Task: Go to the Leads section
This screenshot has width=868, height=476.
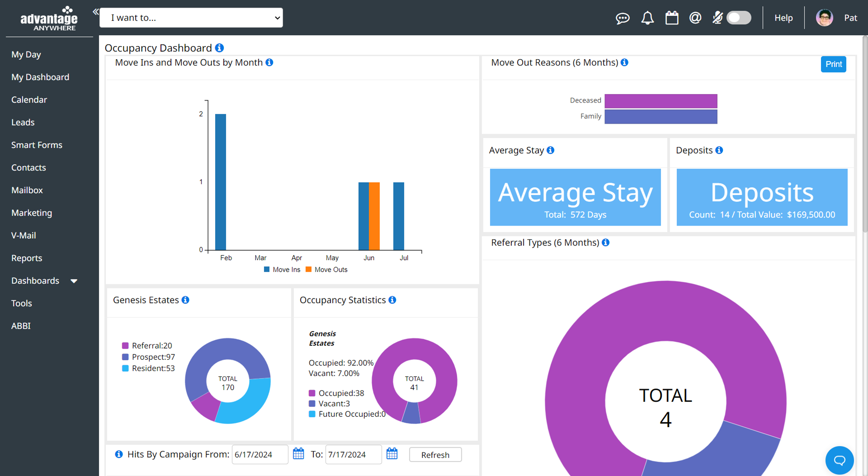Action: [x=23, y=122]
